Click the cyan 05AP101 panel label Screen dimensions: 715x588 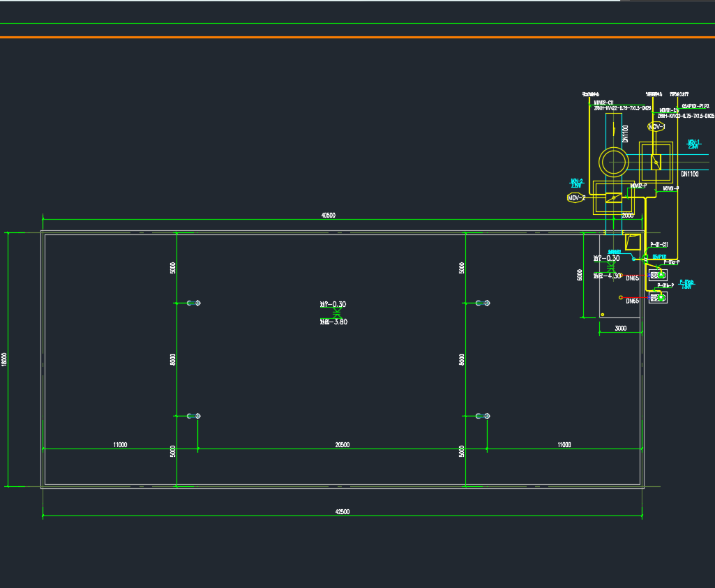pos(659,257)
